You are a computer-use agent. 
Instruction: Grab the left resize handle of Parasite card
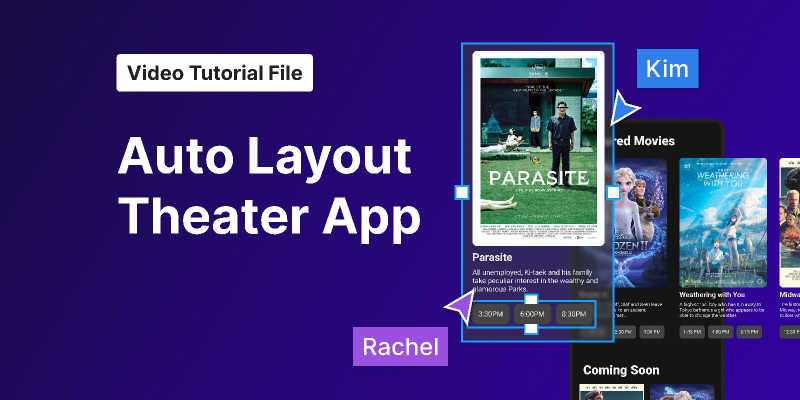462,192
